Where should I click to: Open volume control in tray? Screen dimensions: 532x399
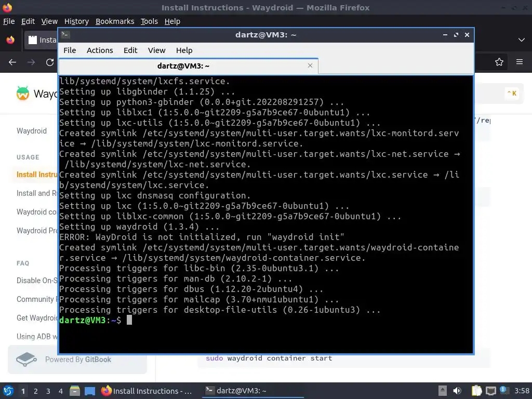[x=457, y=391]
